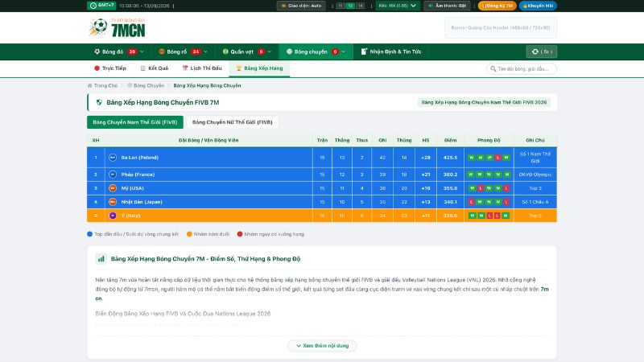Click the bar chart icon beside Điểm Số heading
This screenshot has width=644, height=362.
pos(101,259)
